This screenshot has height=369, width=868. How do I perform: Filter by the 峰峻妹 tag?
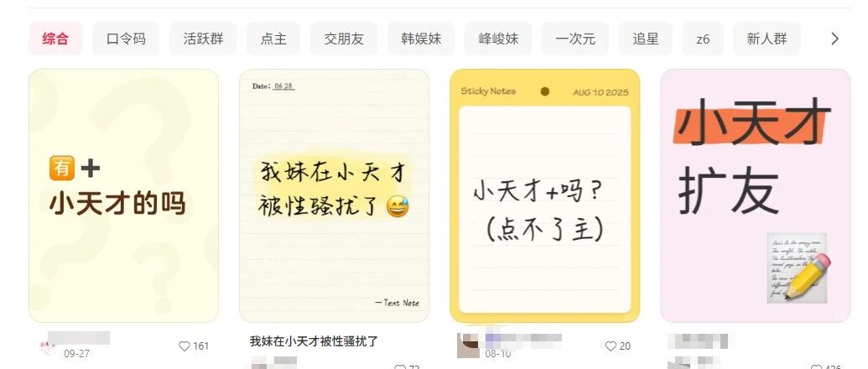click(x=497, y=39)
